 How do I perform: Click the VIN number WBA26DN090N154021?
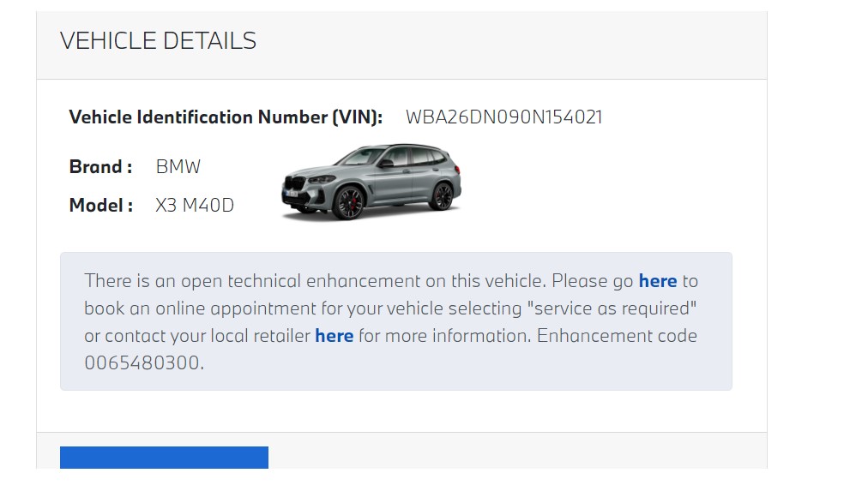[503, 117]
